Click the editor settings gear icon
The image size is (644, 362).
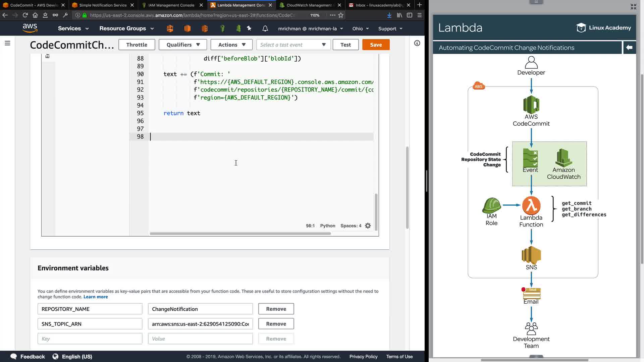pyautogui.click(x=368, y=226)
